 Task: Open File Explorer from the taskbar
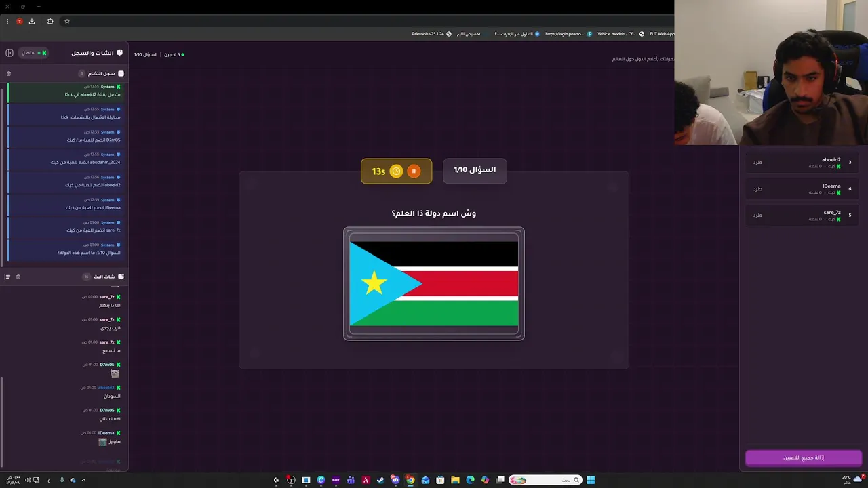coord(455,480)
